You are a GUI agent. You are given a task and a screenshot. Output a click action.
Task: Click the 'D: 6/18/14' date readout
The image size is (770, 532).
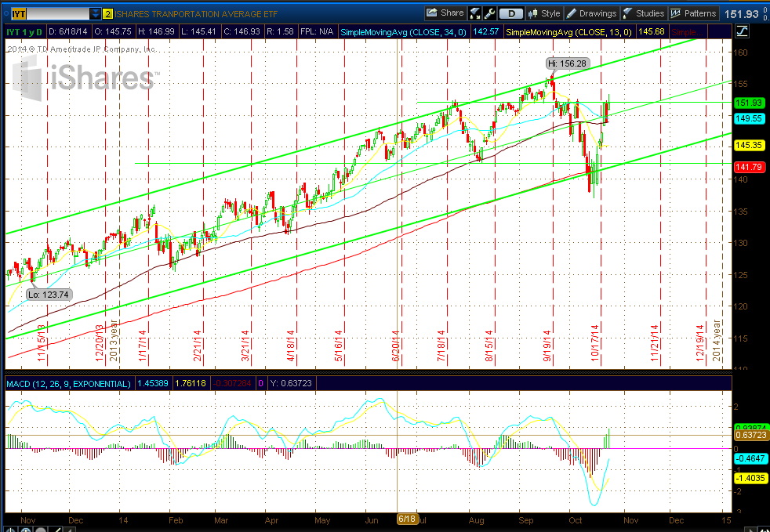click(x=68, y=32)
